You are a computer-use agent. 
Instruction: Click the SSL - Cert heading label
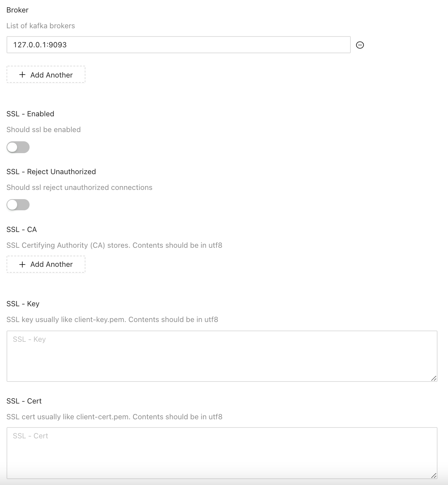(x=24, y=401)
